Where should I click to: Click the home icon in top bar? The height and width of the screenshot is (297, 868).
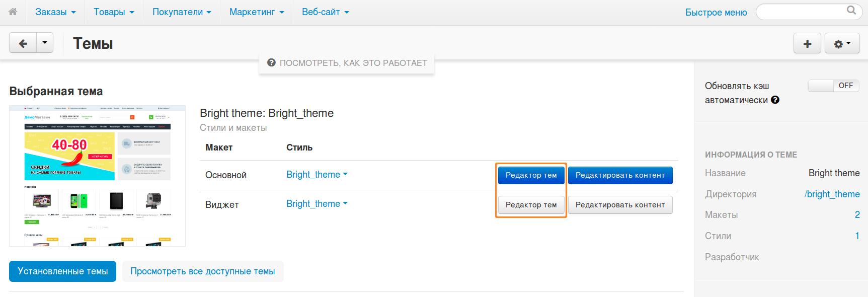13,12
